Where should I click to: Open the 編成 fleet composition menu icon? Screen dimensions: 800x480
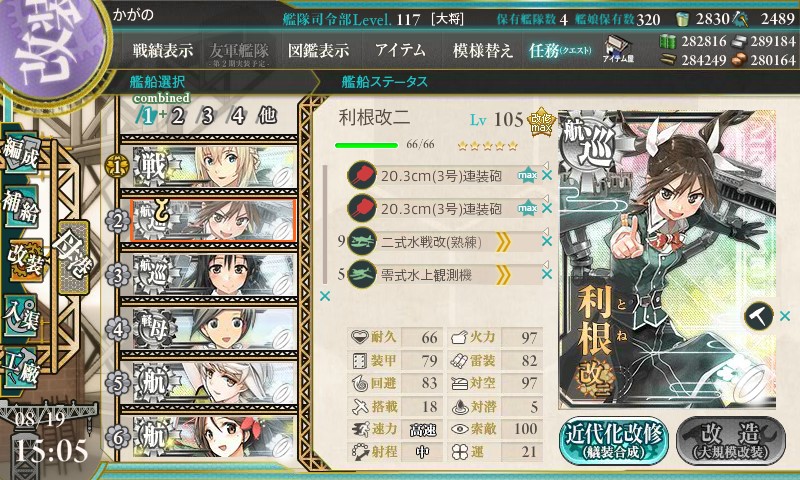[x=21, y=152]
